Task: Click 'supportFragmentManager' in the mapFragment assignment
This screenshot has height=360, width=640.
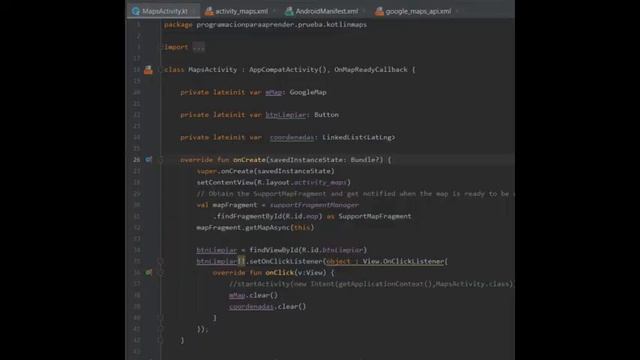Action: click(x=314, y=205)
